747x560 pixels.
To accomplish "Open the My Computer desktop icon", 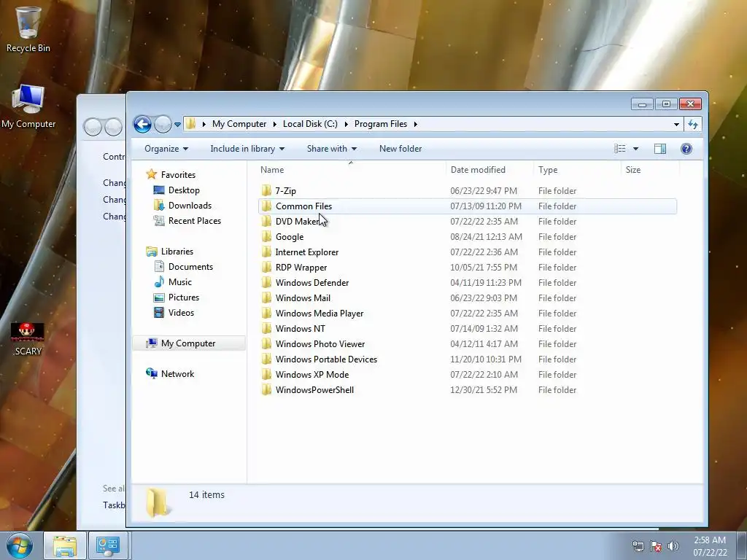I will click(28, 106).
